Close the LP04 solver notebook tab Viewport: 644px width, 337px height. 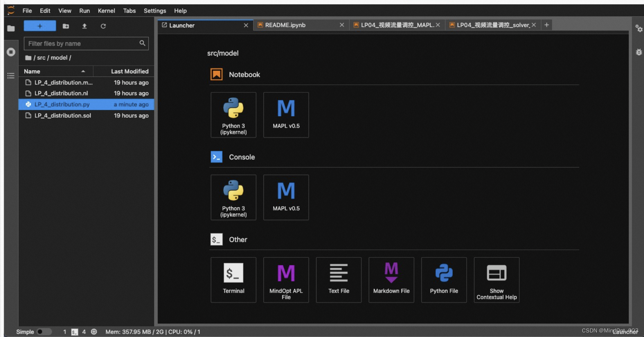(534, 25)
